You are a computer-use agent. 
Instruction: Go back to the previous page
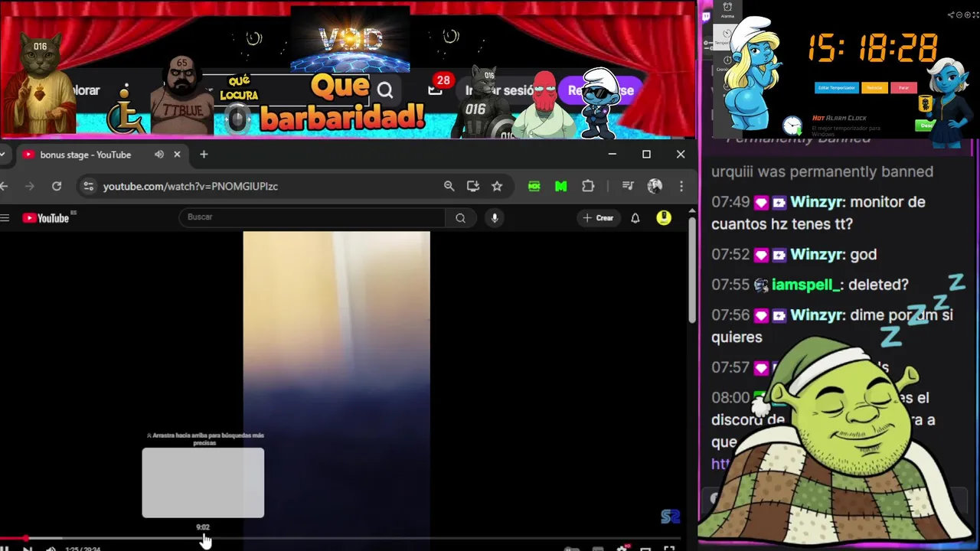(4, 186)
